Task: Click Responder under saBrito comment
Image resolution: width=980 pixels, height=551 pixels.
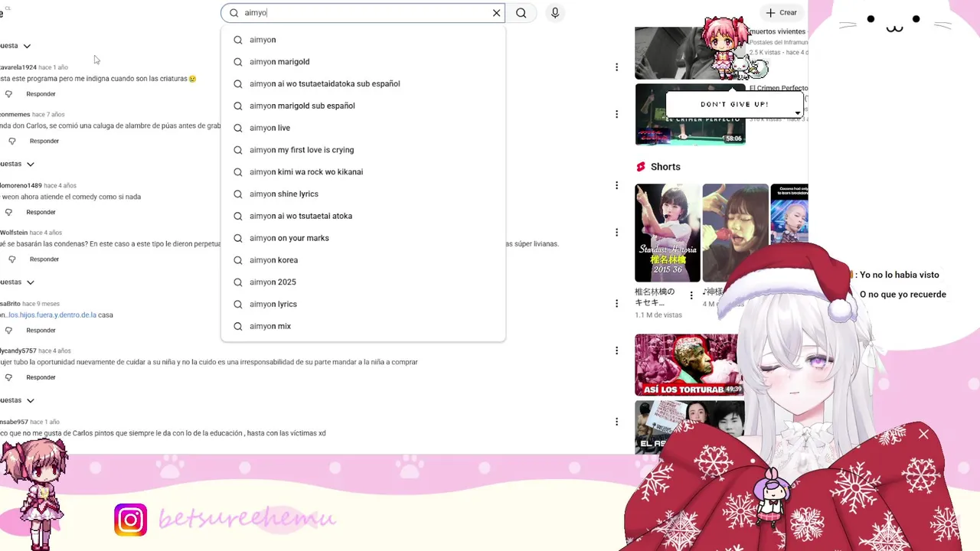Action: point(41,331)
